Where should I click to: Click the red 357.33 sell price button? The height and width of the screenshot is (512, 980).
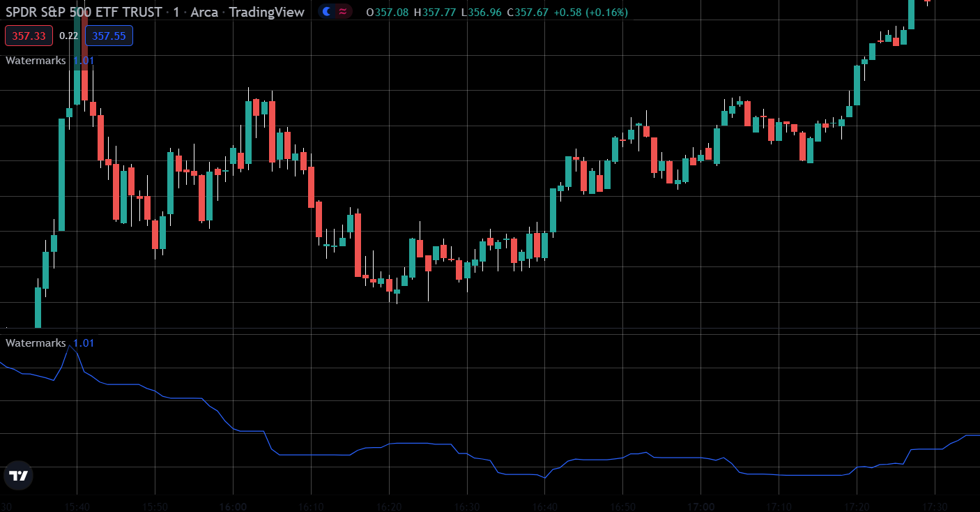(x=29, y=36)
